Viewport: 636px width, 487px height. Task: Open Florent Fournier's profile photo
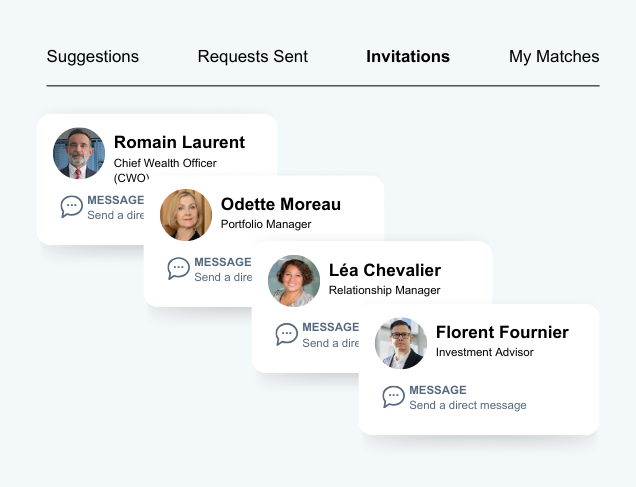[x=401, y=343]
